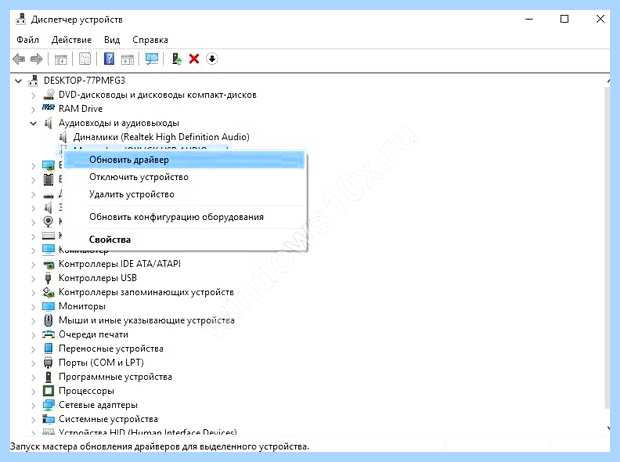Open the Справка menu
This screenshot has height=462, width=620.
click(x=150, y=40)
